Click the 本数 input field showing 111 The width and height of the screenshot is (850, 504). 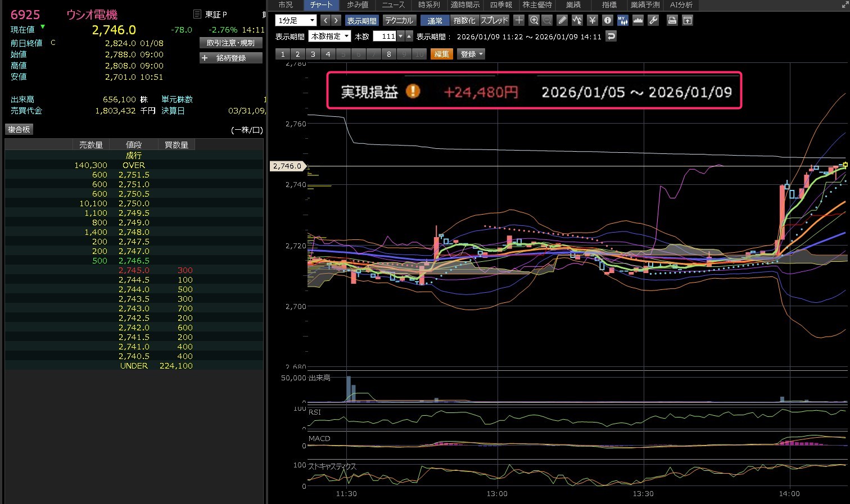tap(385, 37)
